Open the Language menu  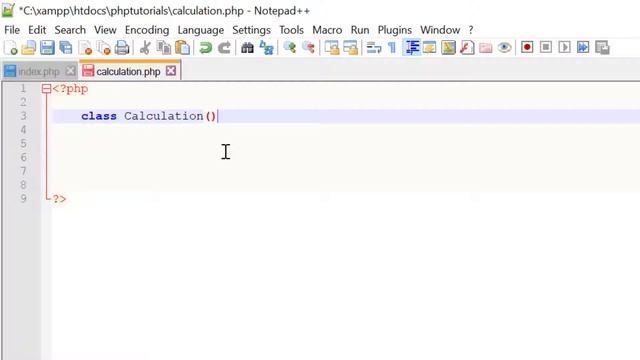[201, 30]
